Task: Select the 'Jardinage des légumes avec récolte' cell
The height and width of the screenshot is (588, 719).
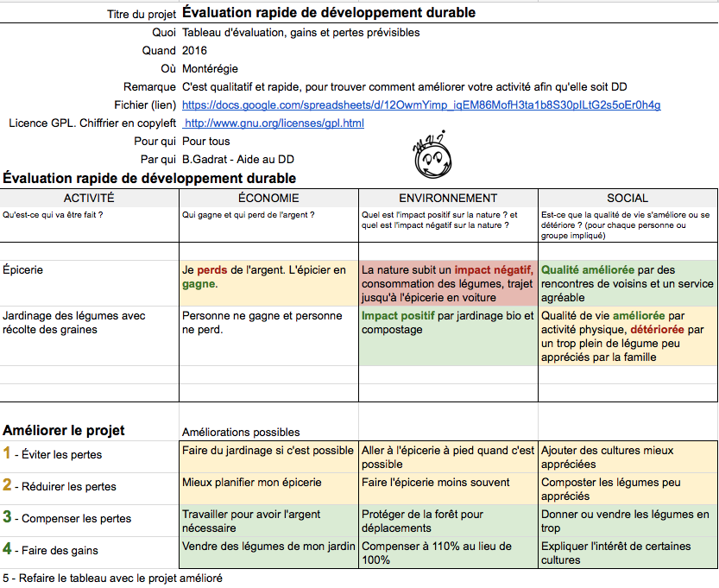Action: pos(90,336)
